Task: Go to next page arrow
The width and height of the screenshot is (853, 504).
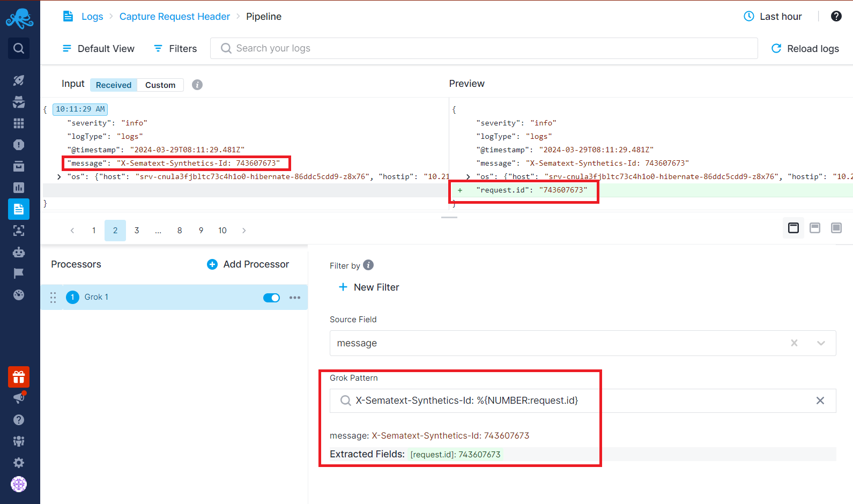Action: pos(244,231)
